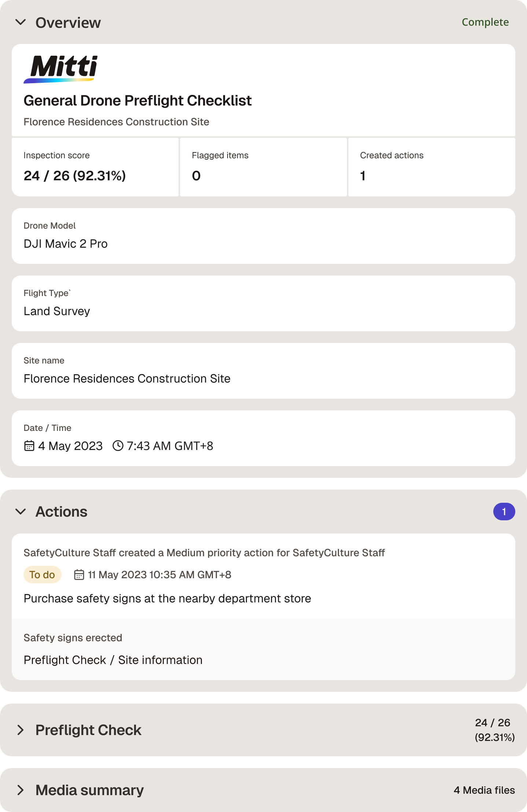Open the Flagged items card
This screenshot has width=527, height=812.
[x=263, y=167]
